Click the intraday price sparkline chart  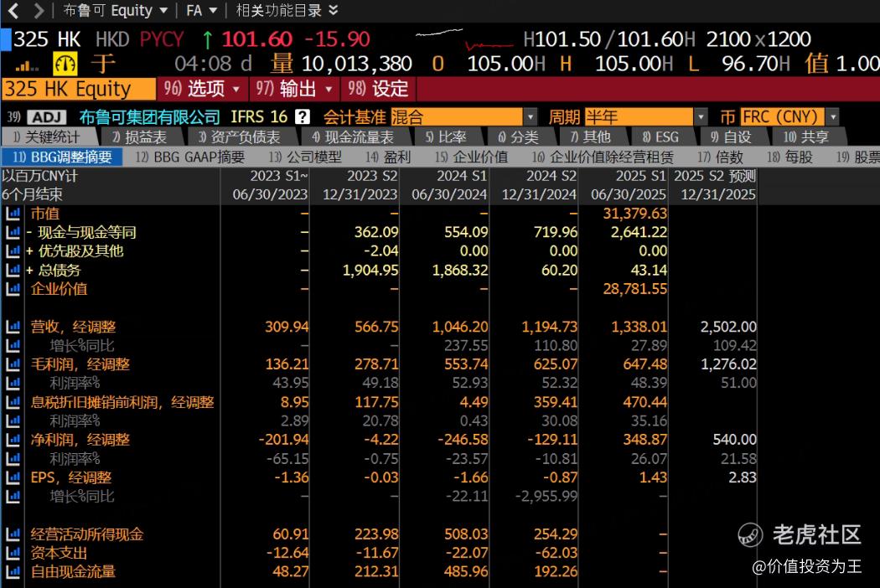(x=464, y=39)
